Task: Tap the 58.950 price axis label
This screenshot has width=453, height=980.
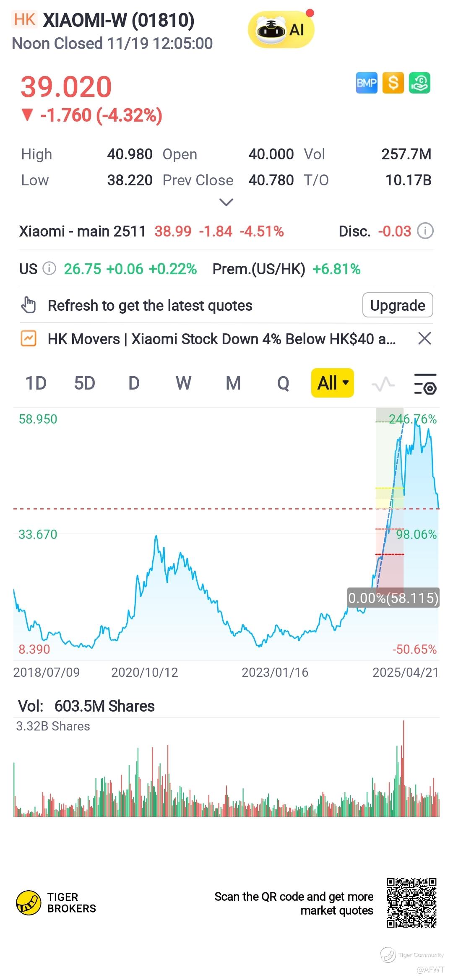Action: point(38,419)
